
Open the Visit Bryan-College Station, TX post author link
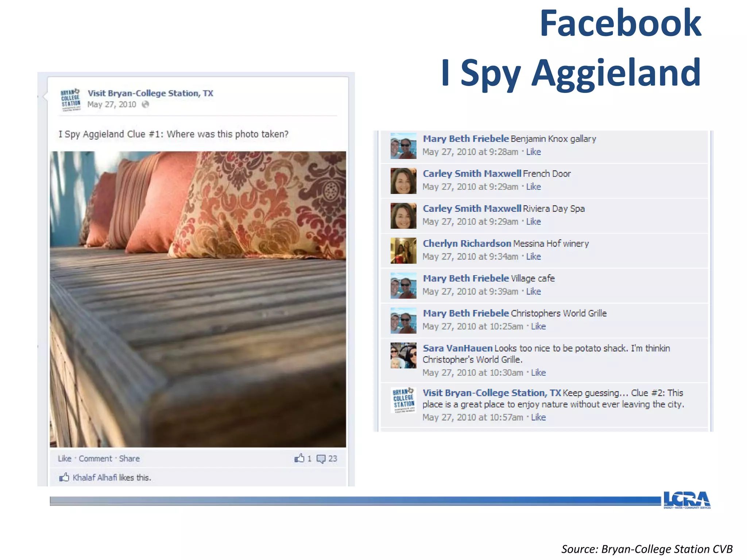pos(150,93)
